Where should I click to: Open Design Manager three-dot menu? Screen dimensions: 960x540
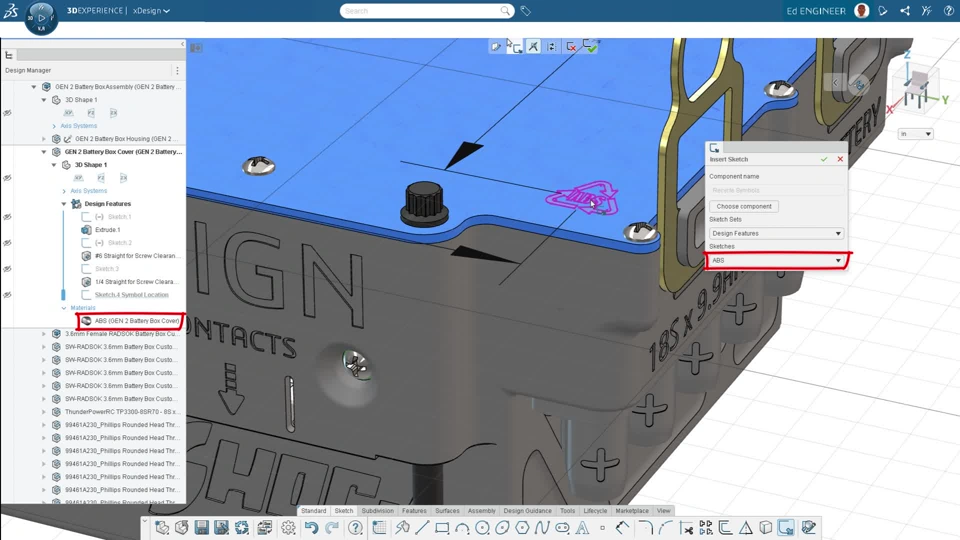178,70
